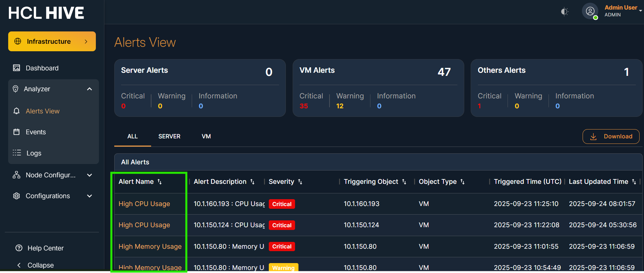Sort by Object Type column icon
This screenshot has height=273, width=644.
463,182
